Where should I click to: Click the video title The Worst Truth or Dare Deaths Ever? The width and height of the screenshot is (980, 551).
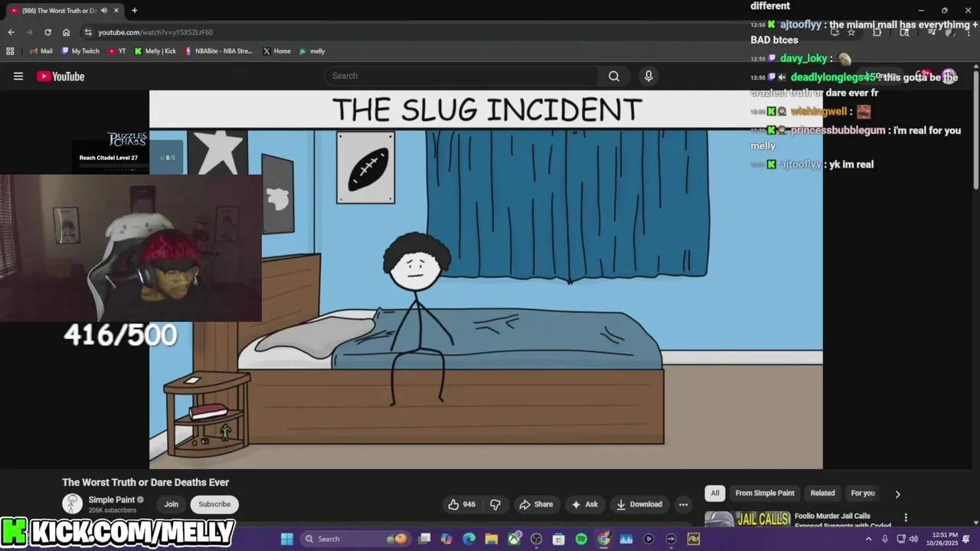145,482
